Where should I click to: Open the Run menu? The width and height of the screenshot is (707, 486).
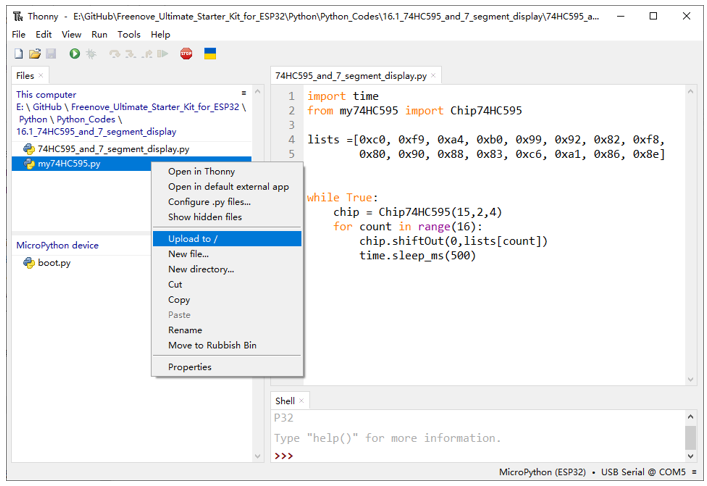click(99, 34)
